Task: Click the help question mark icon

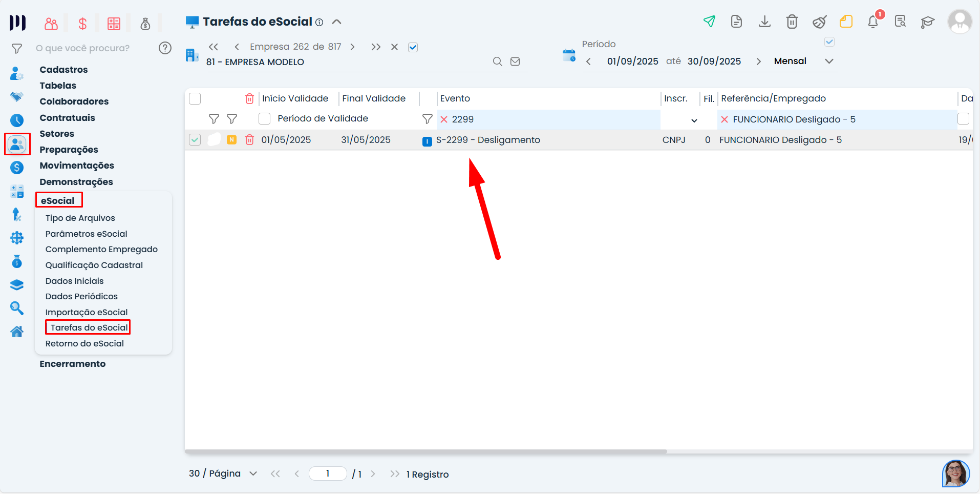Action: coord(165,48)
